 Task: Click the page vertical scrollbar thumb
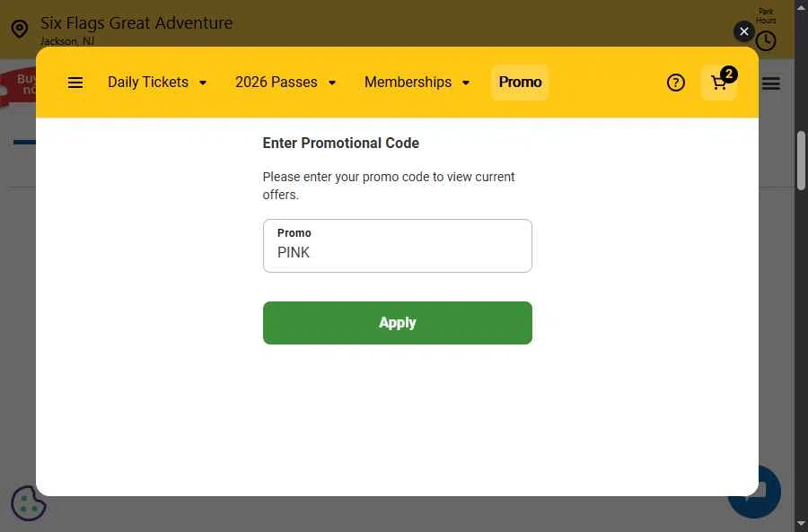tap(801, 160)
